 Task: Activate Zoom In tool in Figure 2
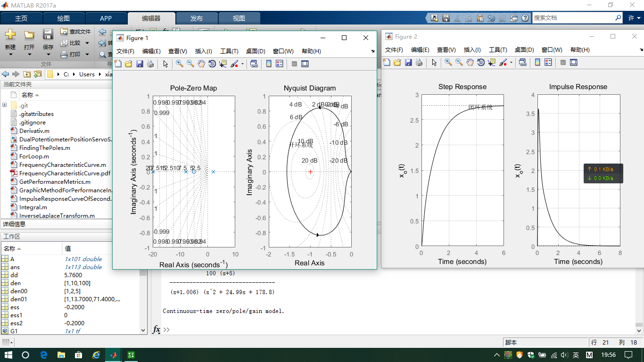[x=448, y=62]
